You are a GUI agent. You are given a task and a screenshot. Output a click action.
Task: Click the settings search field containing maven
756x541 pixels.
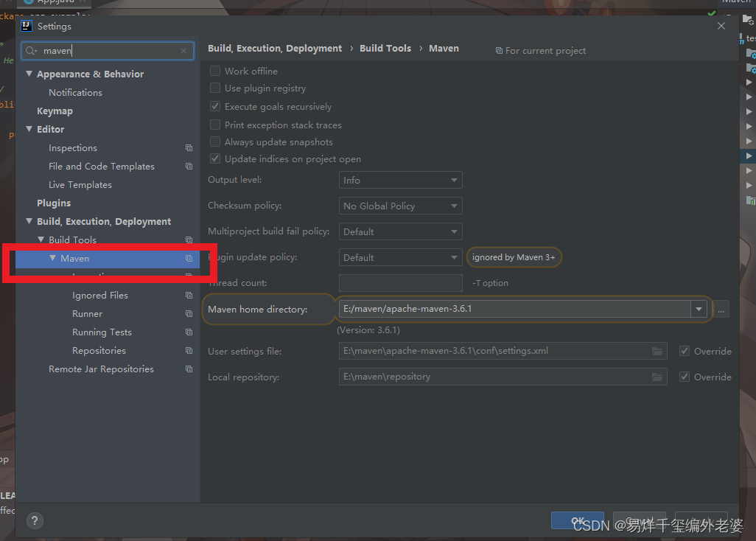(x=108, y=51)
